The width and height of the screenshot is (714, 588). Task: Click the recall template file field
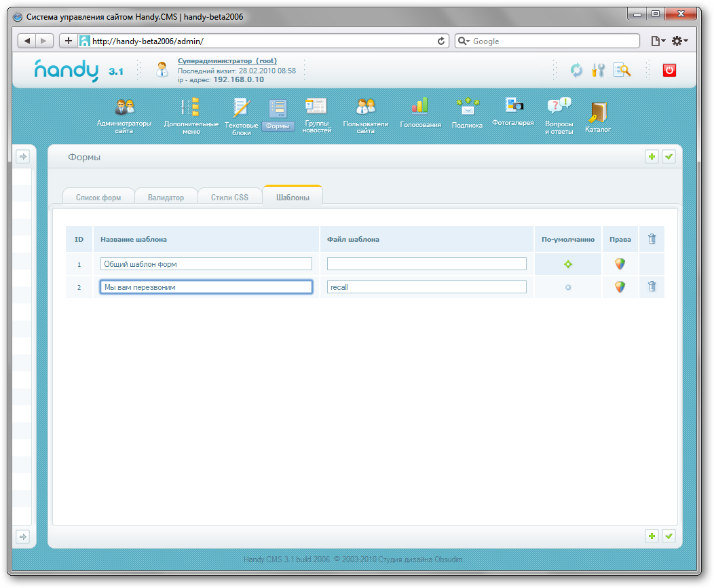tap(426, 287)
